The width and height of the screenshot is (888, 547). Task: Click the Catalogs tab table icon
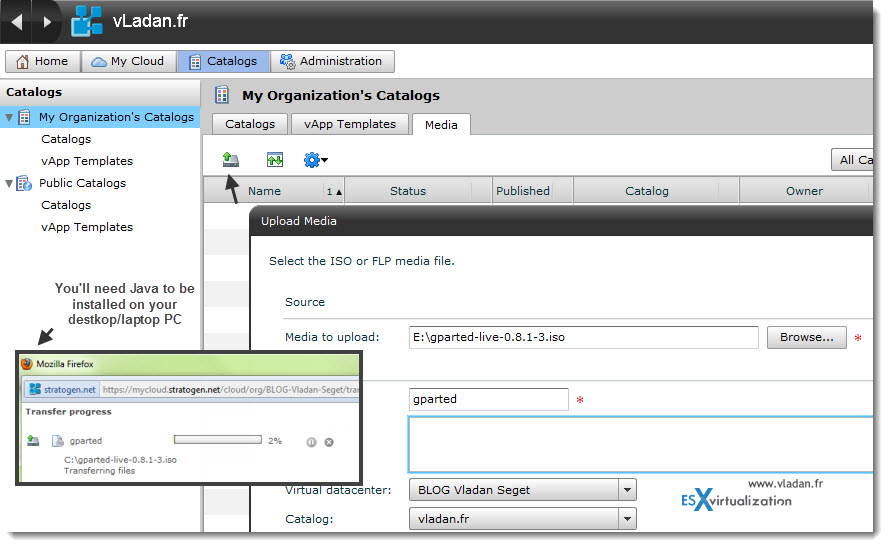(x=195, y=62)
